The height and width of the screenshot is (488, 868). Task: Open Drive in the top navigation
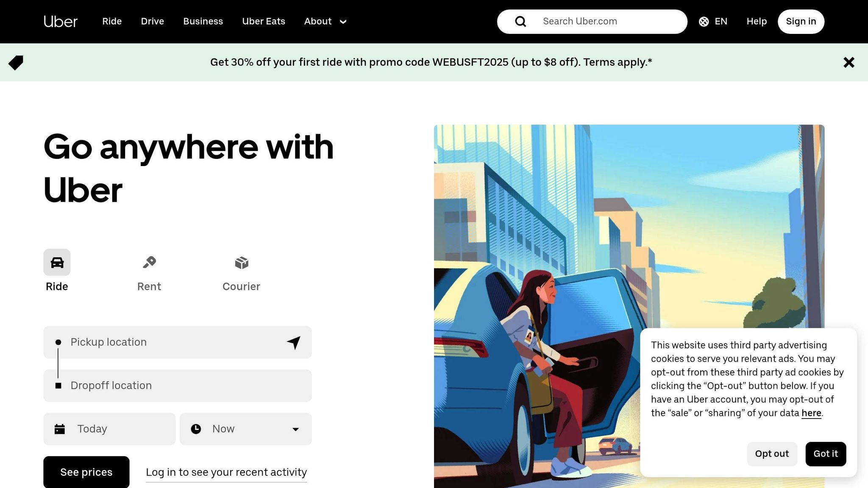point(153,22)
